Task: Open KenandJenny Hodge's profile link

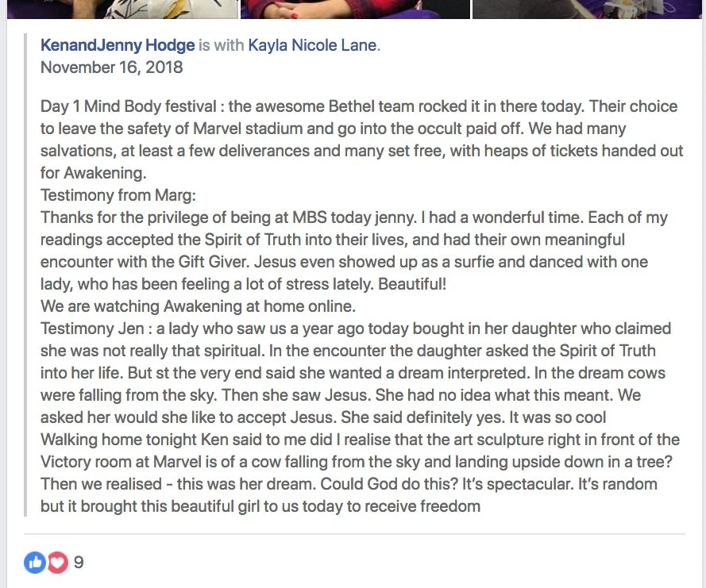Action: tap(117, 45)
